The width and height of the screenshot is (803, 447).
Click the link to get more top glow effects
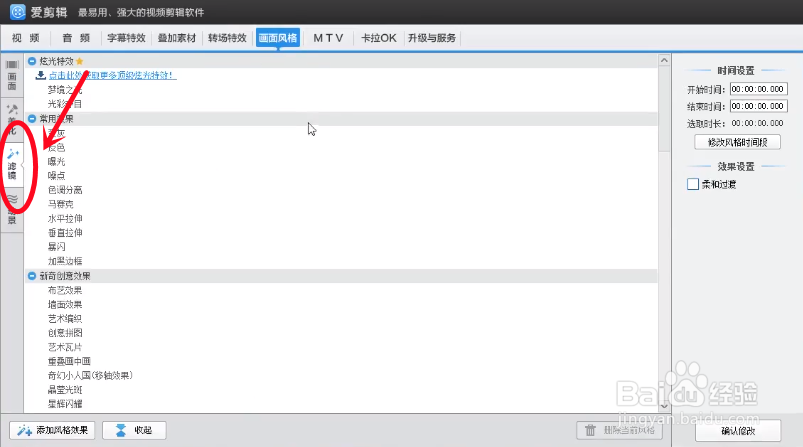[112, 75]
